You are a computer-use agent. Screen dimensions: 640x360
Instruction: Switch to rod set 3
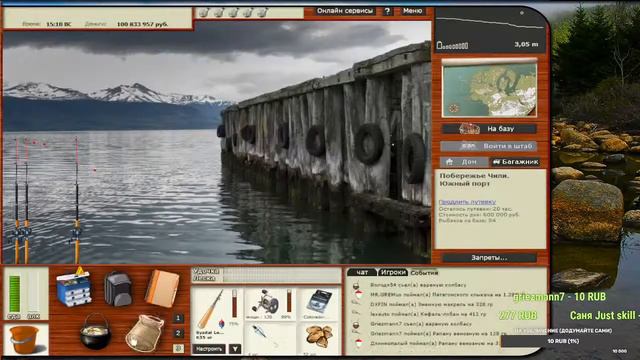point(178,348)
